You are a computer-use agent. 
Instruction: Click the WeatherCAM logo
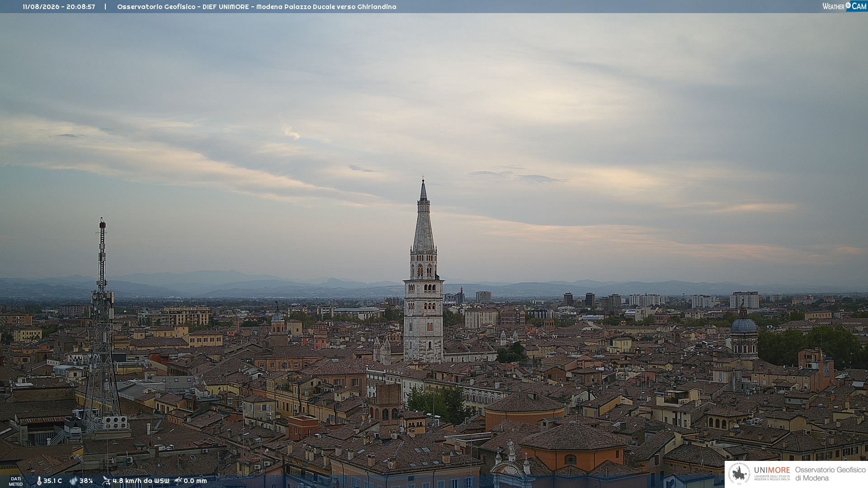pos(844,6)
